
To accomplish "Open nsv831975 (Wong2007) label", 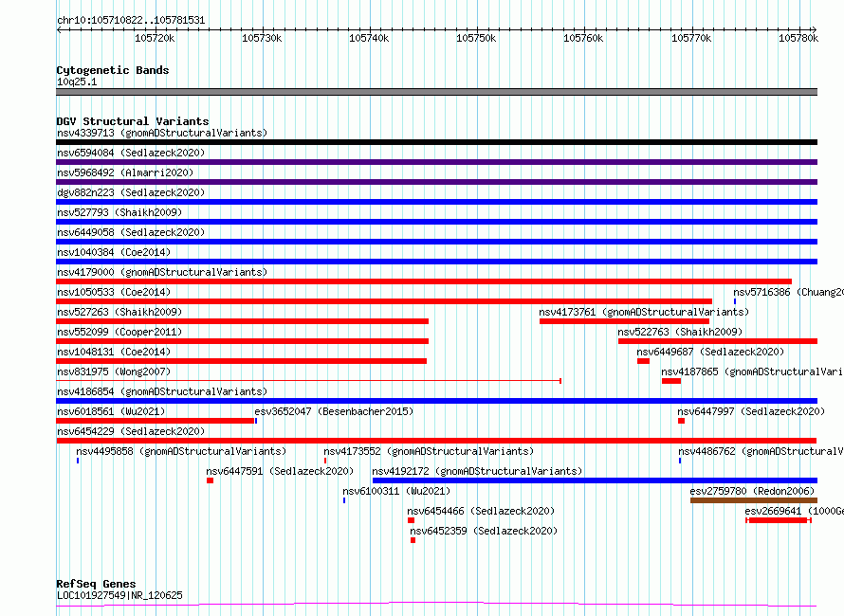I will 114,371.
